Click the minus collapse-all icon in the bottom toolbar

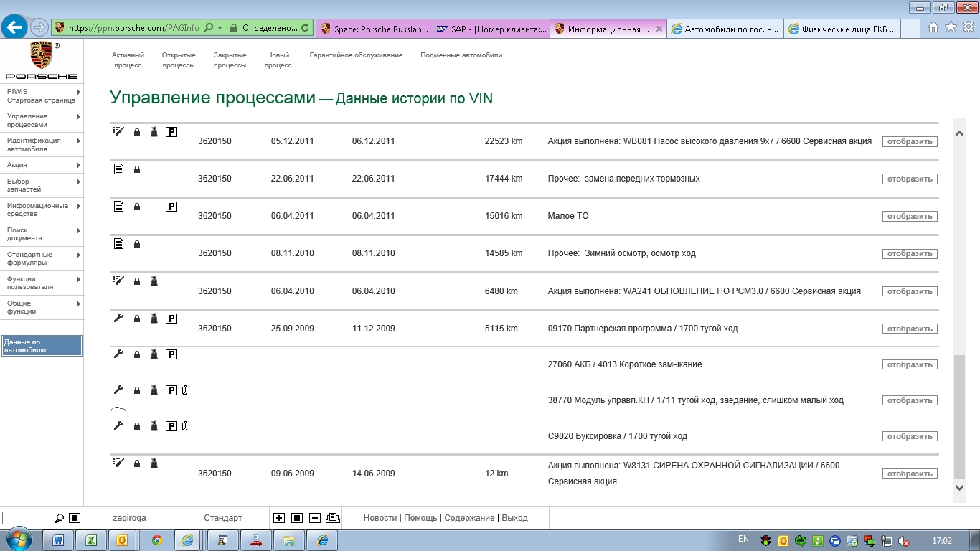(314, 518)
